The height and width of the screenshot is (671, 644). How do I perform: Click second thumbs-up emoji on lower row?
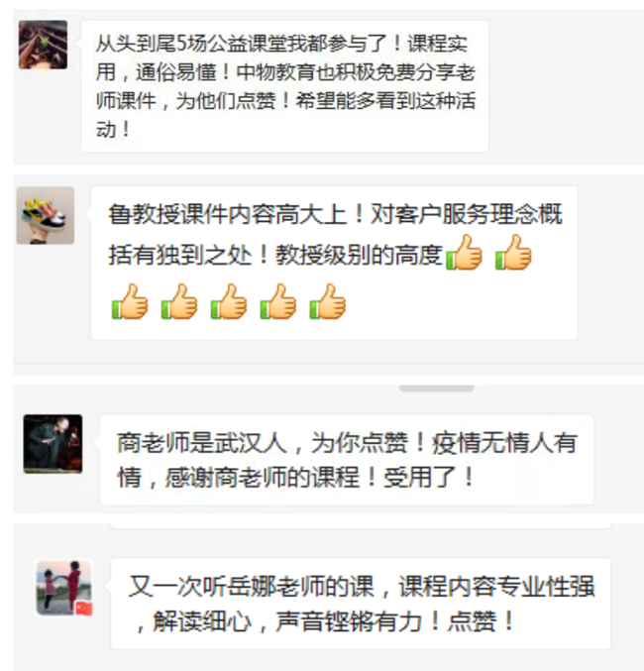pyautogui.click(x=179, y=301)
